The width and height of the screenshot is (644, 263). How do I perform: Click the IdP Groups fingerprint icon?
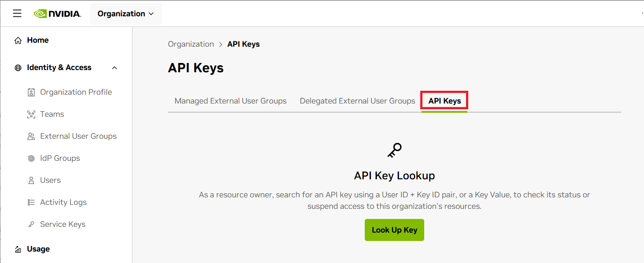click(x=31, y=159)
